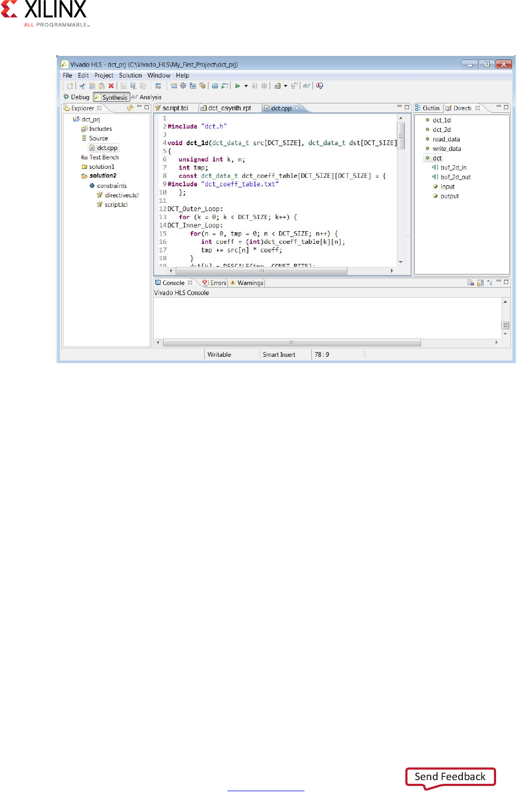Viewport: 532px width, 797px height.
Task: Switch to the Synthesis perspective
Action: [111, 97]
